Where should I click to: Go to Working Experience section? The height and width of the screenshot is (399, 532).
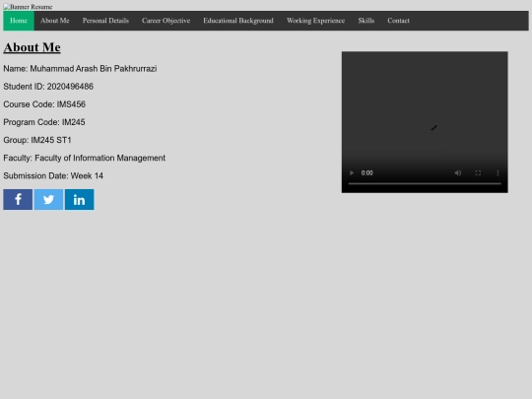pos(315,21)
